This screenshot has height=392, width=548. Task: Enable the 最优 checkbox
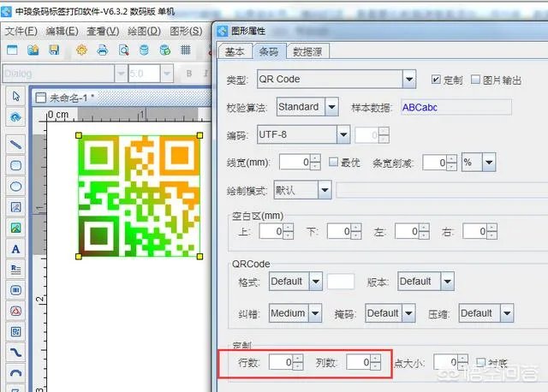tap(334, 162)
